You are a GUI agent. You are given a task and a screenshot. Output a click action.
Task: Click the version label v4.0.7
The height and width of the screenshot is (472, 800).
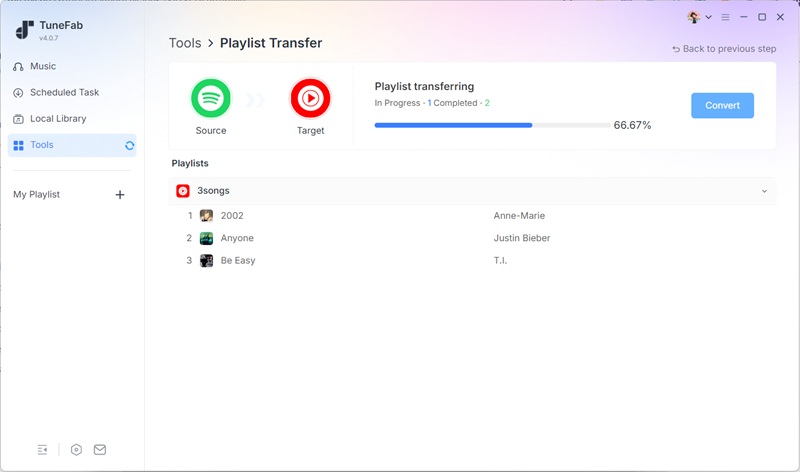[49, 38]
